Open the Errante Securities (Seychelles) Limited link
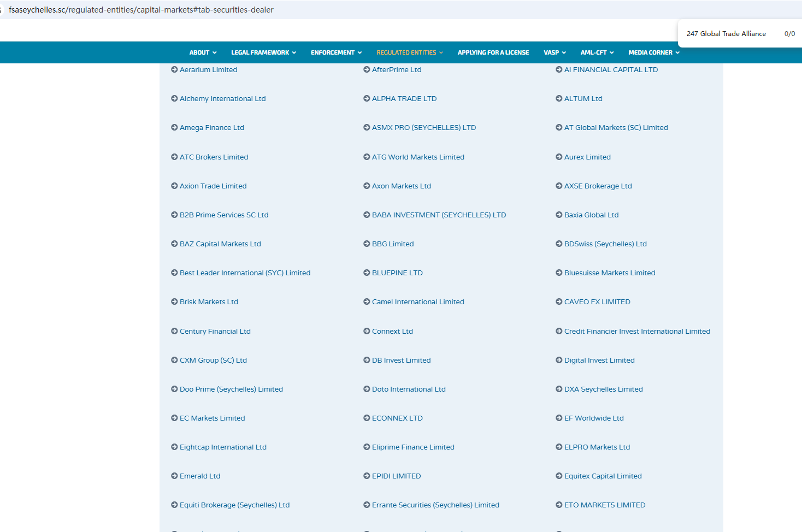802x532 pixels. (x=435, y=505)
